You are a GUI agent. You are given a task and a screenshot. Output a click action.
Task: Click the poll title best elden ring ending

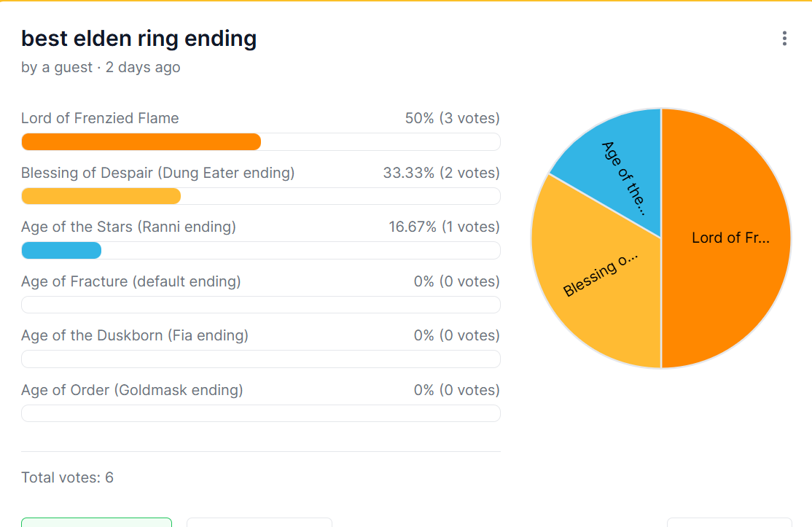click(x=138, y=39)
